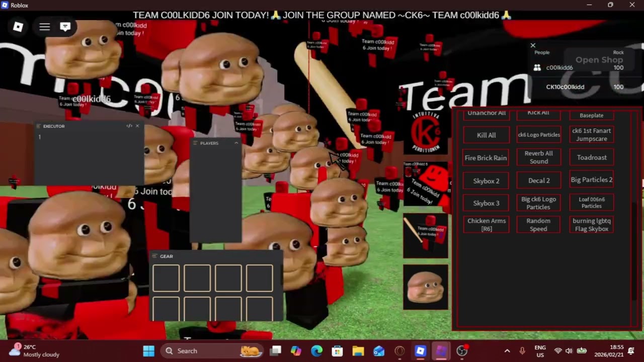Open the shop with Open Shop
The image size is (644, 362).
click(599, 60)
